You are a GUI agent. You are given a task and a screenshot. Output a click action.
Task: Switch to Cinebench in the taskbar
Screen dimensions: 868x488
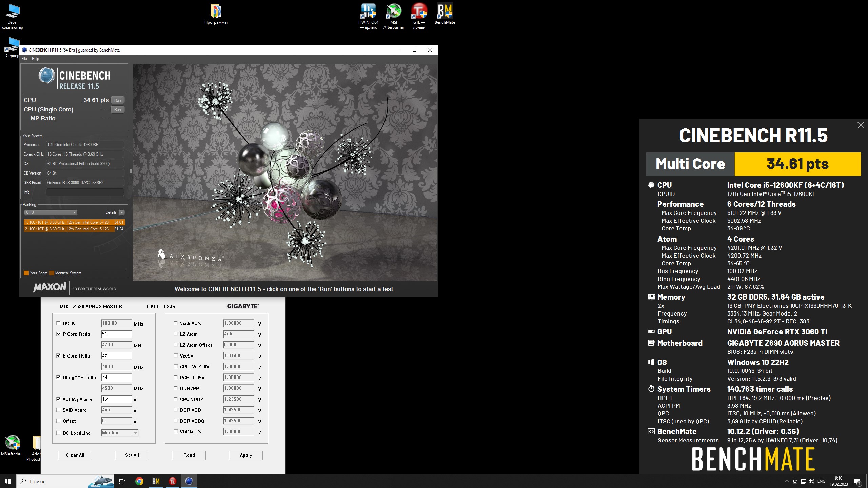click(189, 481)
